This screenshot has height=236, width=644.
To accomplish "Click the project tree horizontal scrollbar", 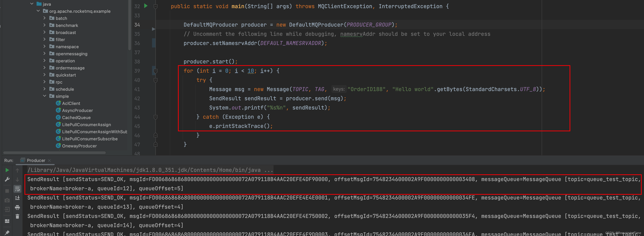I will click(x=55, y=153).
